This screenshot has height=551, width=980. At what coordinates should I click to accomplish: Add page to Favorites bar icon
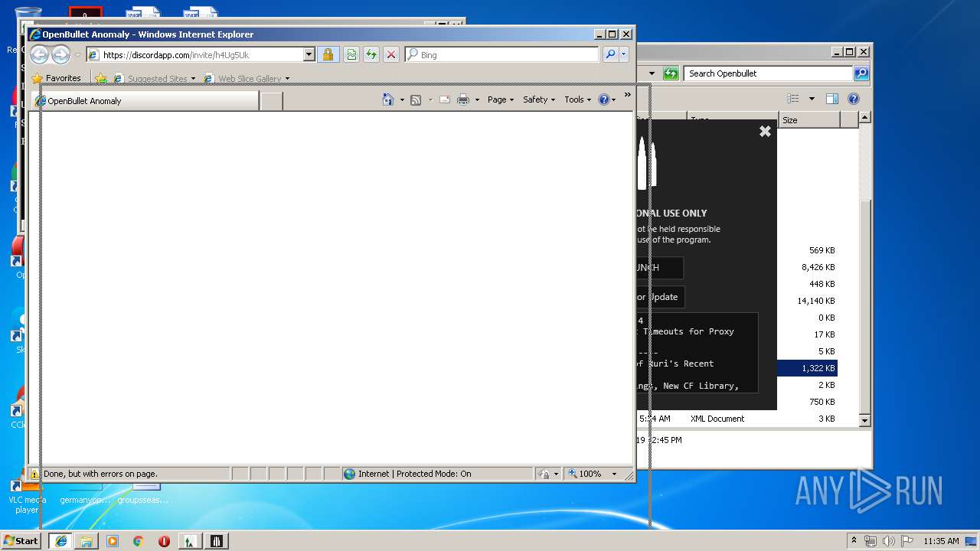100,78
